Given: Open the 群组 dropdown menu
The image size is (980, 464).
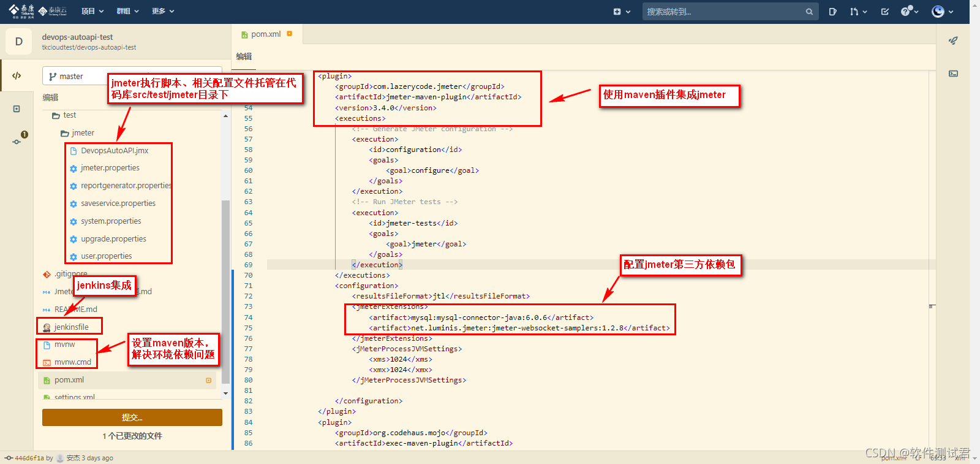Looking at the screenshot, I should pos(128,11).
